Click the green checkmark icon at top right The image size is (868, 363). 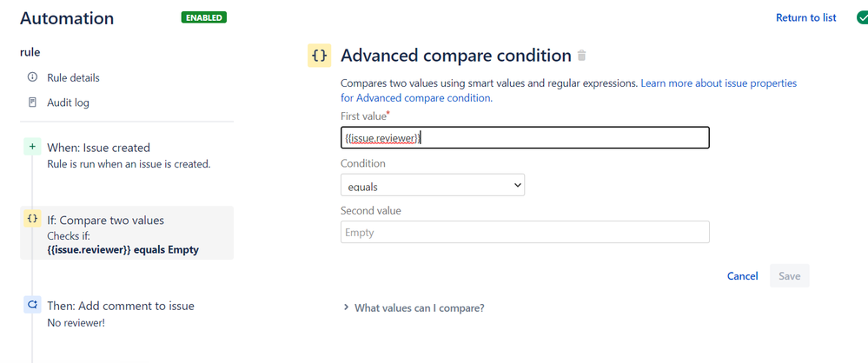pyautogui.click(x=862, y=17)
